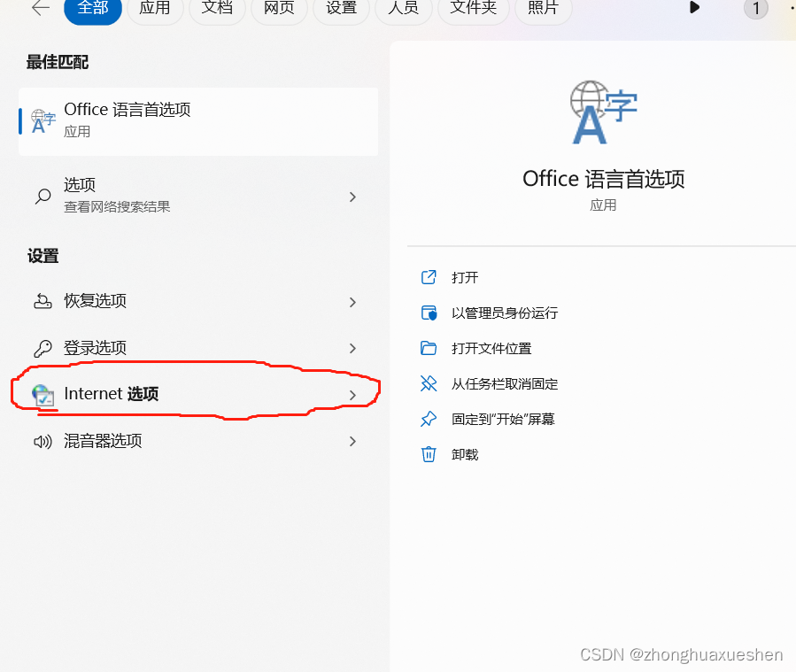Expand the Internet 选项 chevron
Image resolution: width=796 pixels, height=672 pixels.
click(352, 395)
